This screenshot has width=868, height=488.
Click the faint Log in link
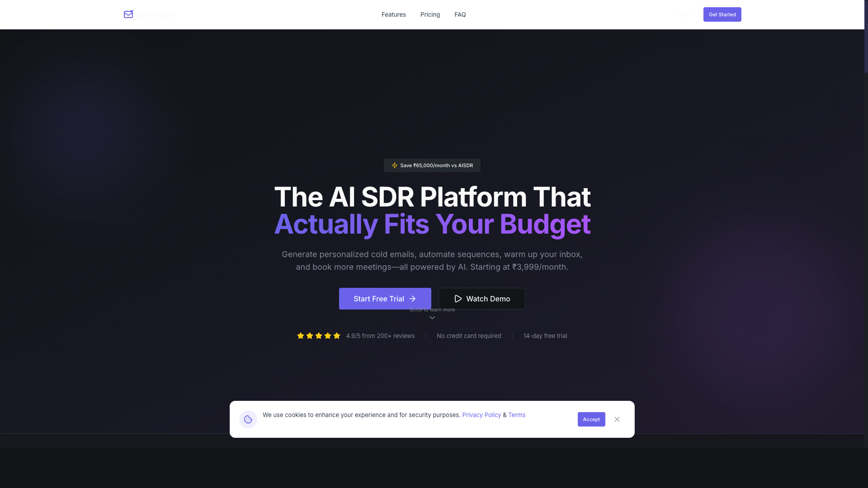pyautogui.click(x=684, y=14)
